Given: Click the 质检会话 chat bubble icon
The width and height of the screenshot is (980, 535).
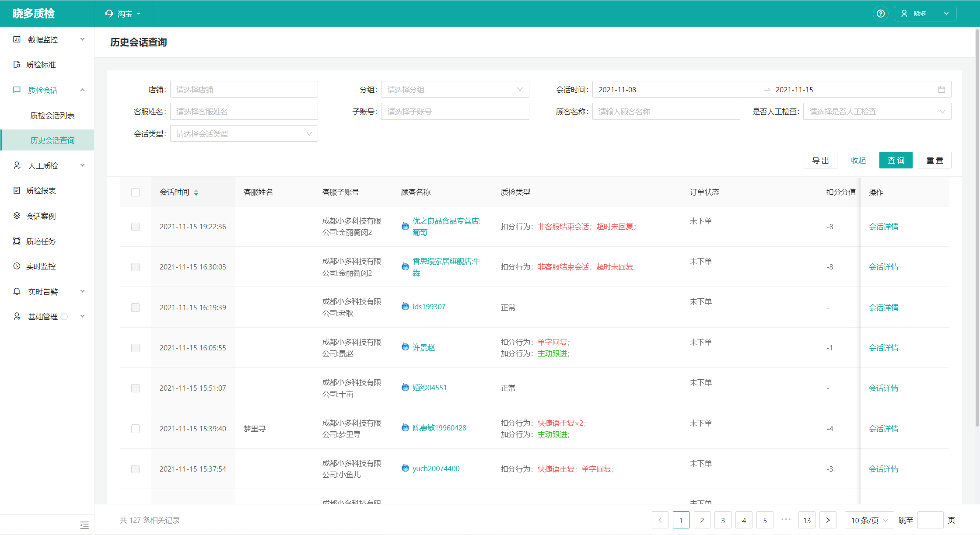Looking at the screenshot, I should coord(17,90).
